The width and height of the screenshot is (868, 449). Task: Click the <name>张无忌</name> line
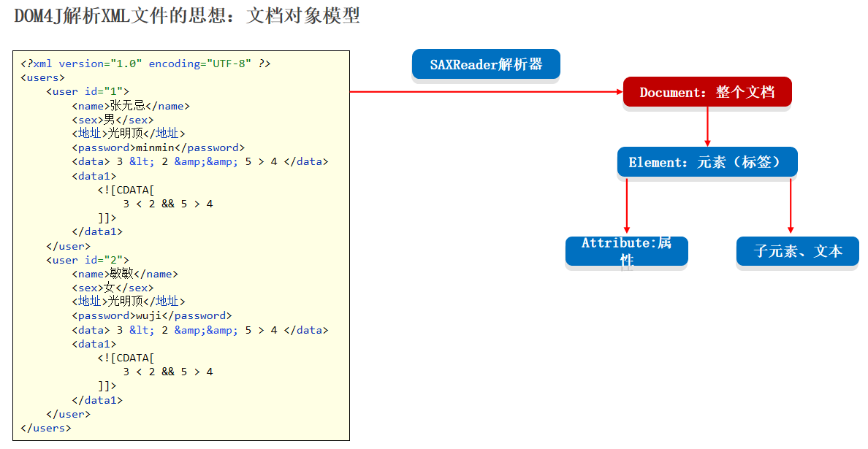(131, 106)
